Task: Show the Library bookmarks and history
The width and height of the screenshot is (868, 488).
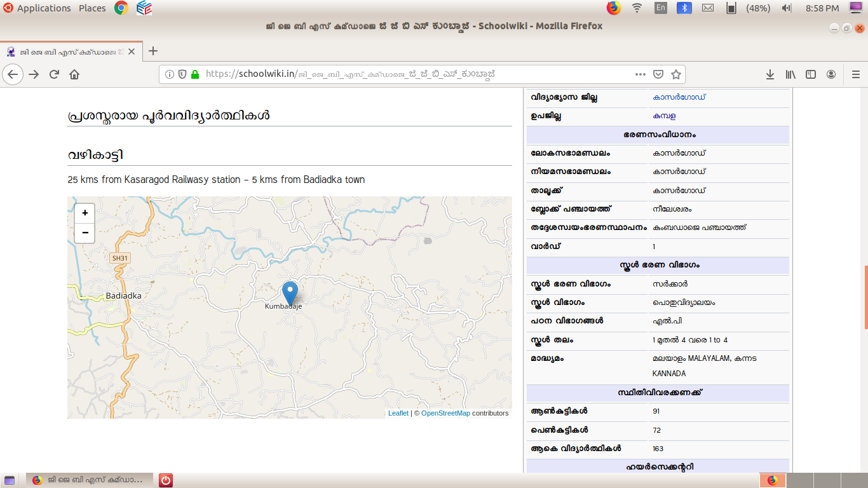Action: (x=790, y=74)
